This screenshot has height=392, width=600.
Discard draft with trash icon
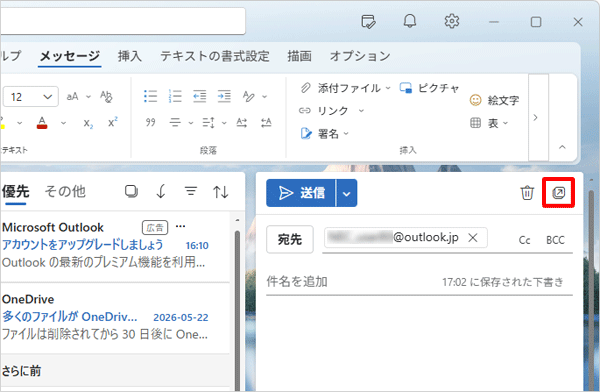[527, 192]
